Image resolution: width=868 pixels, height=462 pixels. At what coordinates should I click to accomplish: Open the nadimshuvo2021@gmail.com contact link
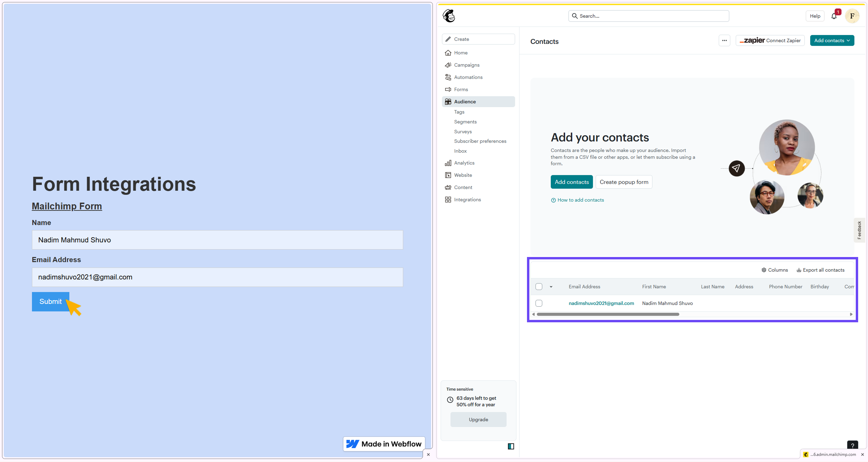601,303
